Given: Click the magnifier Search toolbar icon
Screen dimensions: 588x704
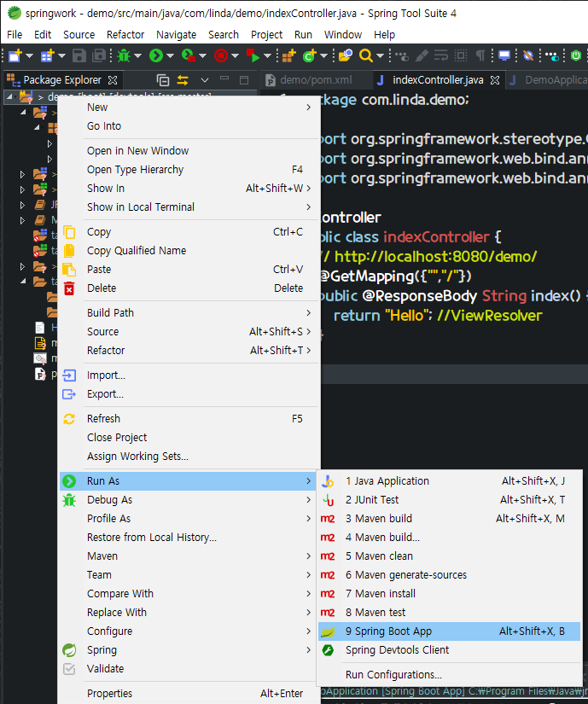Looking at the screenshot, I should pyautogui.click(x=366, y=55).
